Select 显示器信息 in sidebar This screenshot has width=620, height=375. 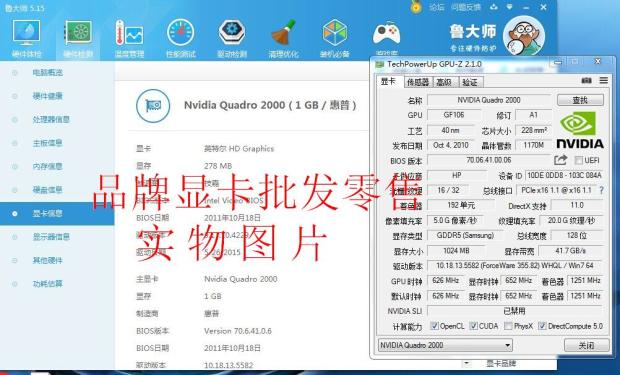pos(51,237)
